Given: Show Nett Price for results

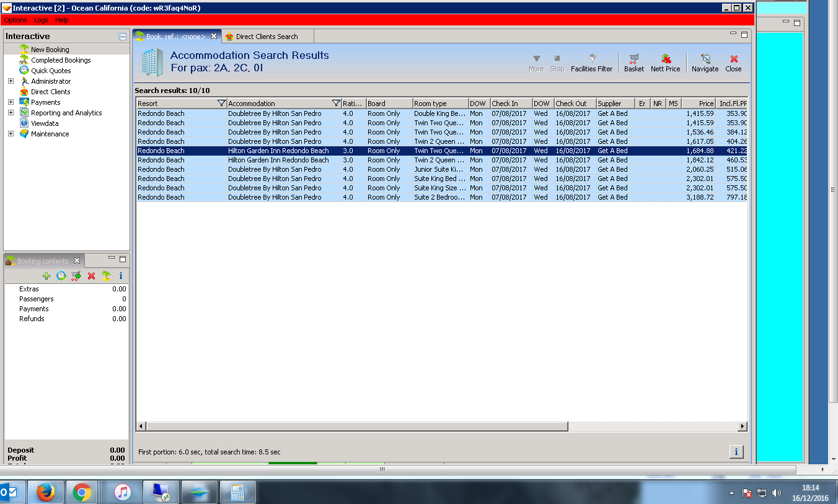Looking at the screenshot, I should (665, 63).
